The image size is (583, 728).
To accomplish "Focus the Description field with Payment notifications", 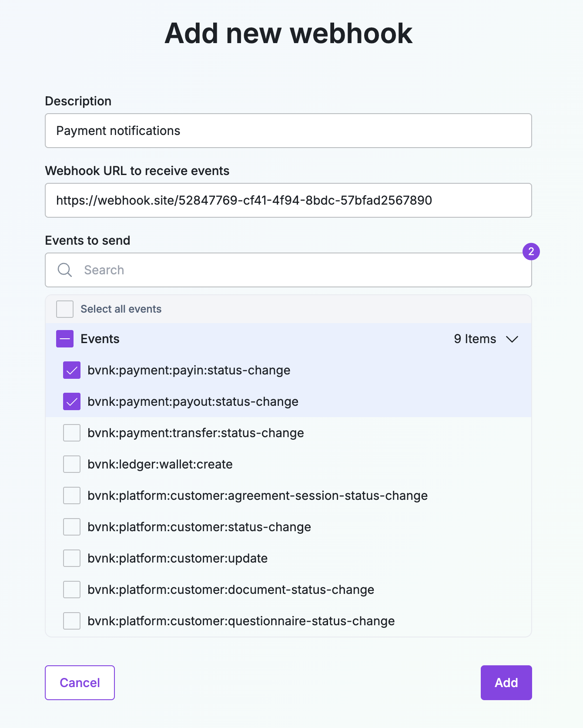I will [x=288, y=131].
